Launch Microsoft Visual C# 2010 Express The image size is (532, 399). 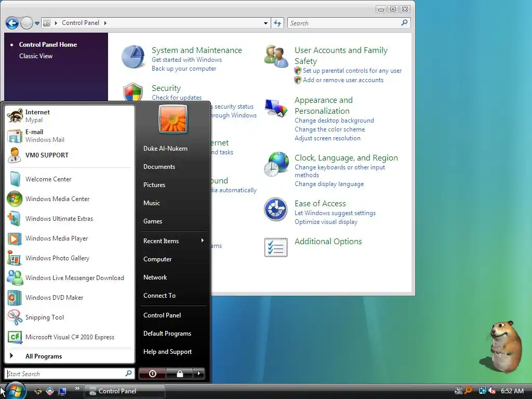click(x=70, y=337)
